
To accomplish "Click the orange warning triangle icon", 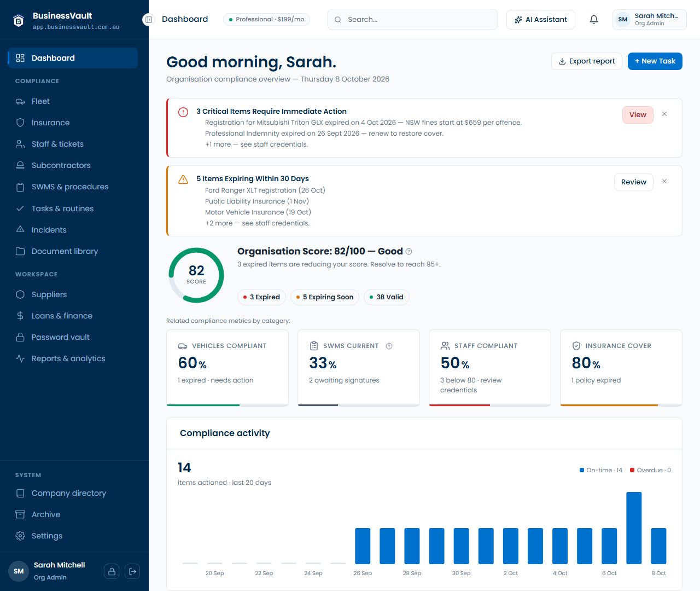I will [183, 179].
